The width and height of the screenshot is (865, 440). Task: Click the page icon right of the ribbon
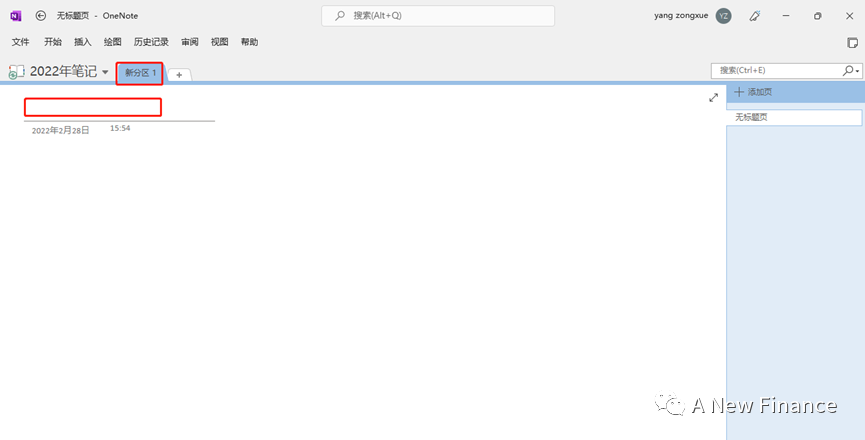click(852, 42)
